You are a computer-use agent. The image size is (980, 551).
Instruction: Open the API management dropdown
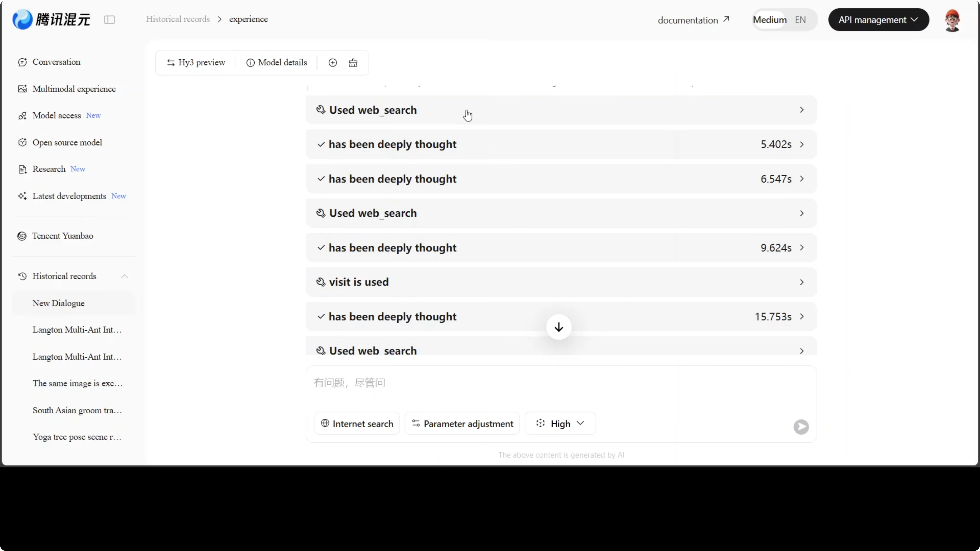879,20
